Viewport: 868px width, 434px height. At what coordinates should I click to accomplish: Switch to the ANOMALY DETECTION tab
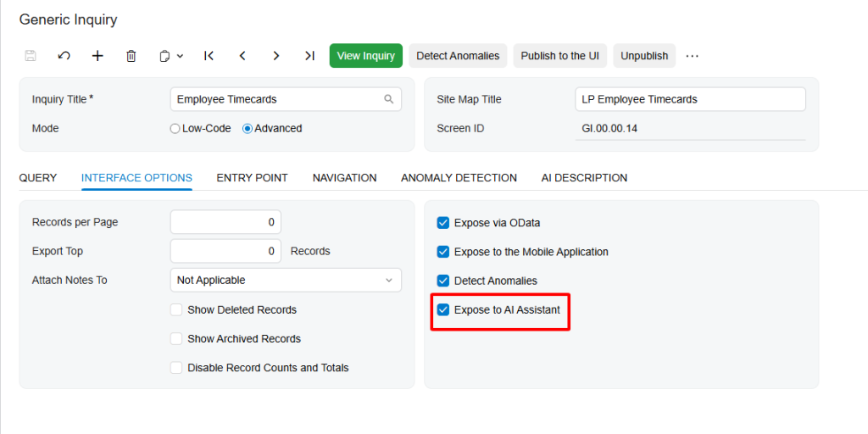[459, 178]
